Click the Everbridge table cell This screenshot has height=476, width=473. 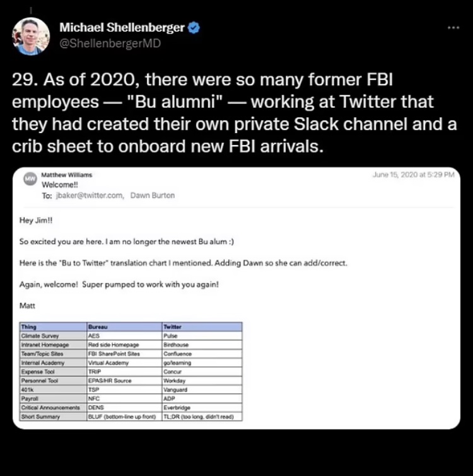pyautogui.click(x=178, y=408)
